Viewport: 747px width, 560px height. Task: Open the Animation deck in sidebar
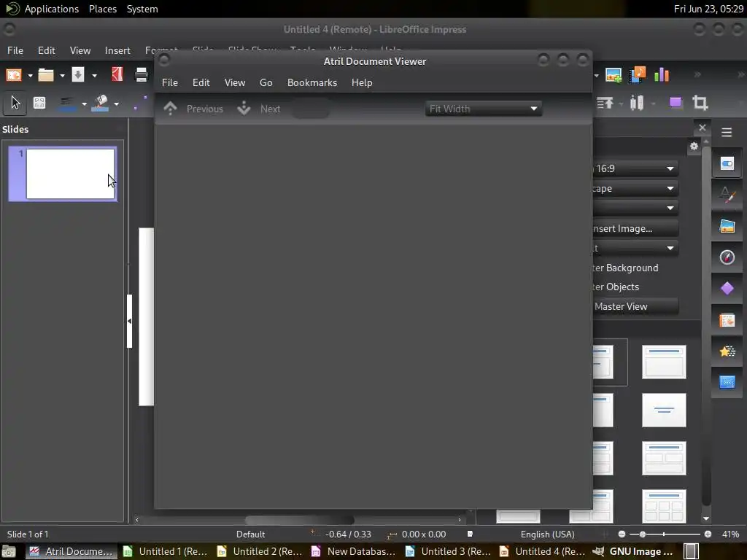(727, 351)
